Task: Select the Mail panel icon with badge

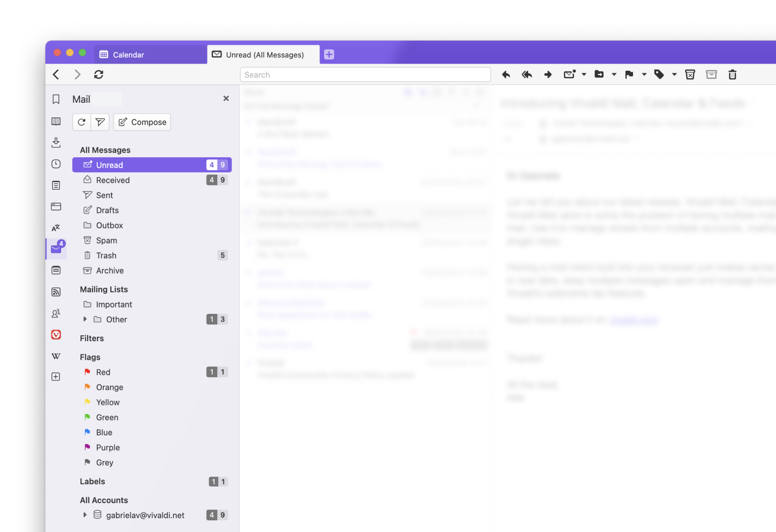Action: 56,249
